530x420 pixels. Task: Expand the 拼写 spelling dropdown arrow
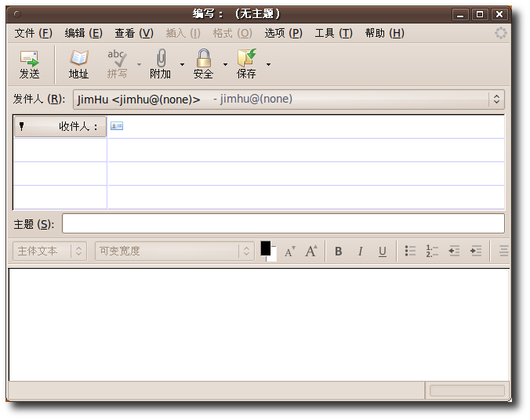coord(139,64)
